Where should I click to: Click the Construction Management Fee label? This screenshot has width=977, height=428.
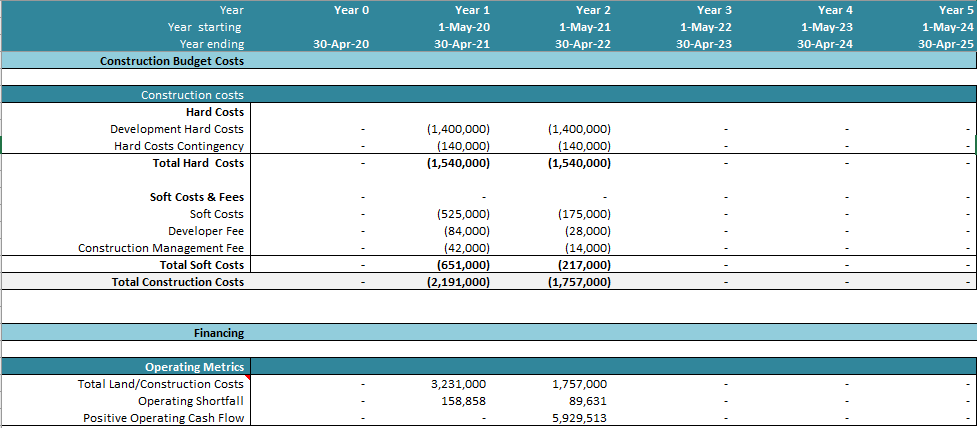pos(160,248)
